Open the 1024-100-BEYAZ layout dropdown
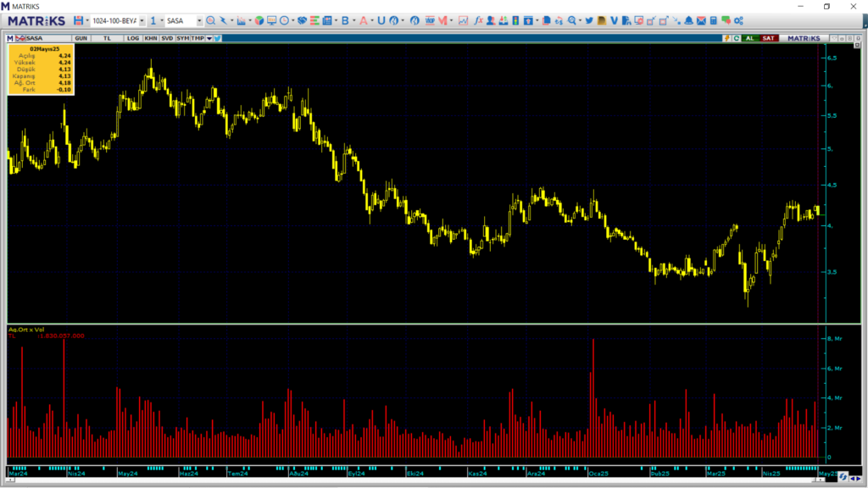 coord(142,20)
